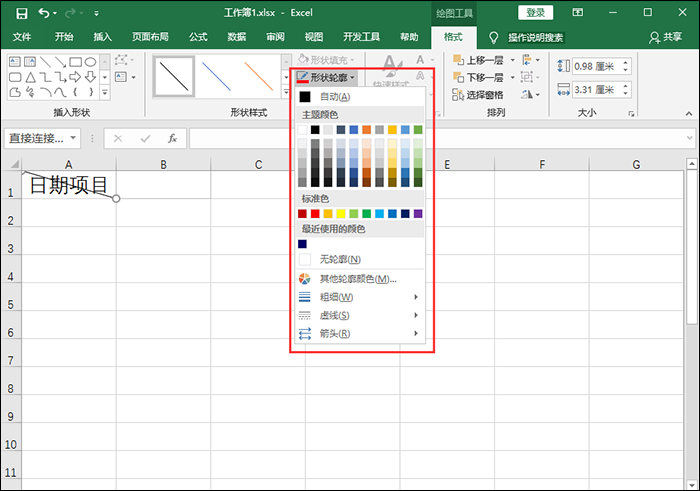This screenshot has width=700, height=491.
Task: Select the rectangle shape in shapes gallery
Action: (x=75, y=61)
